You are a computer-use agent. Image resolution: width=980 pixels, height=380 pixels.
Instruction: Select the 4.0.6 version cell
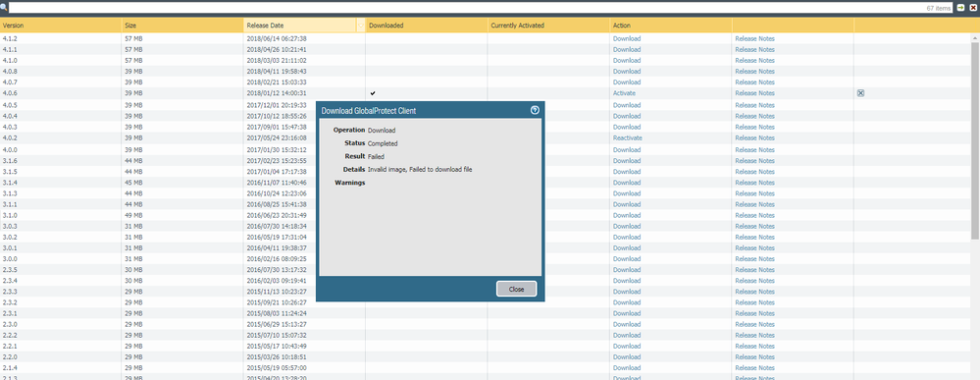click(10, 93)
